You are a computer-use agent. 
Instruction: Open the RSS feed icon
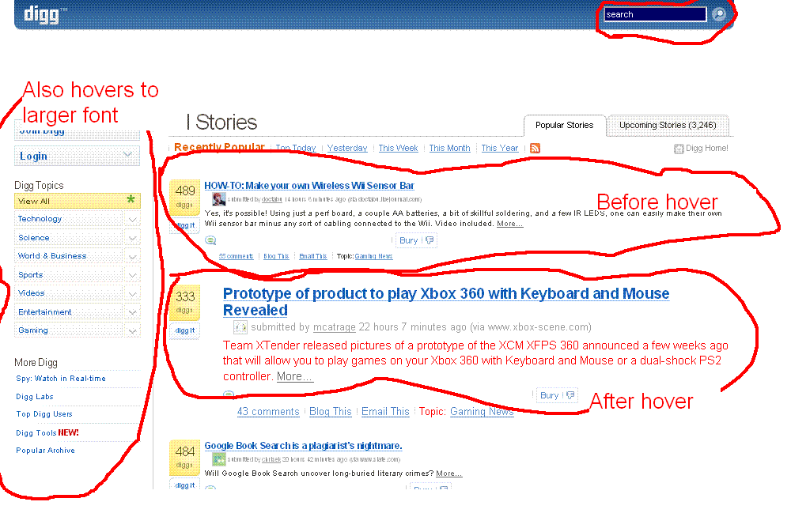click(536, 149)
